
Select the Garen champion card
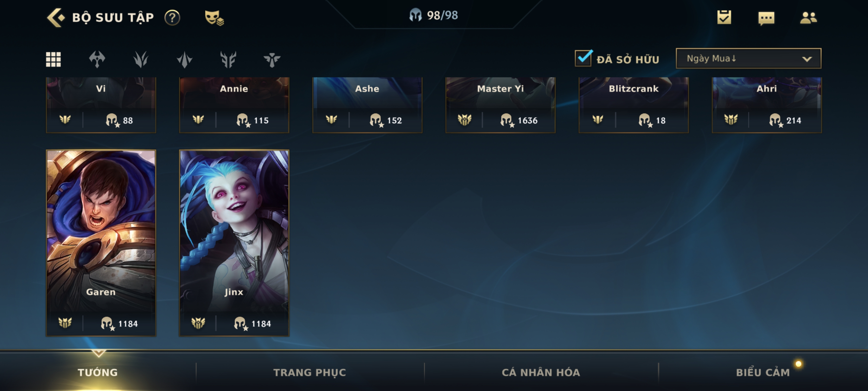[x=101, y=243]
